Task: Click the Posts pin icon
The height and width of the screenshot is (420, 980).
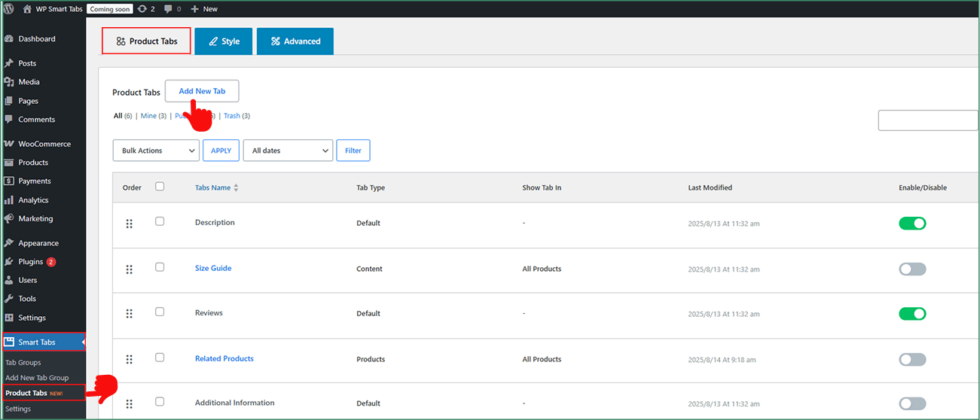Action: [9, 63]
